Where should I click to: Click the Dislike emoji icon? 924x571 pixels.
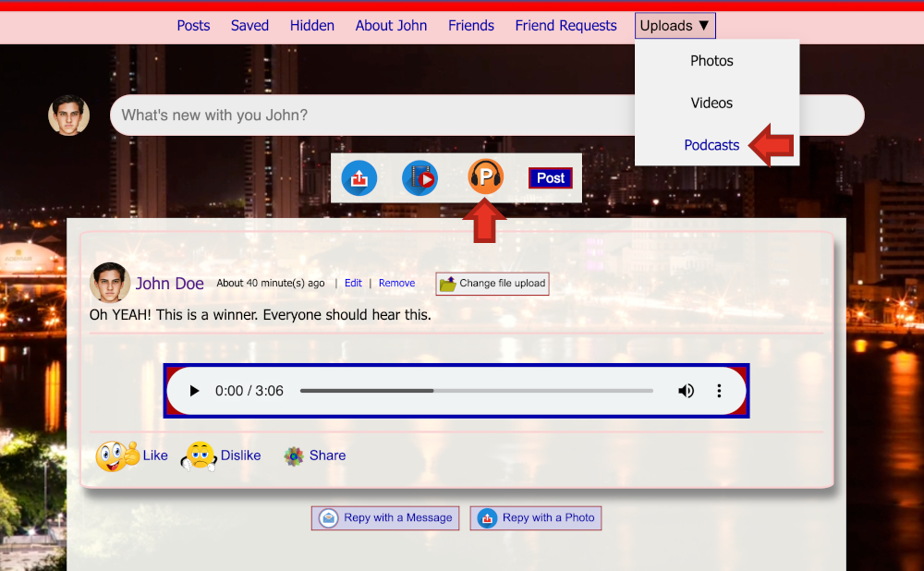[198, 455]
